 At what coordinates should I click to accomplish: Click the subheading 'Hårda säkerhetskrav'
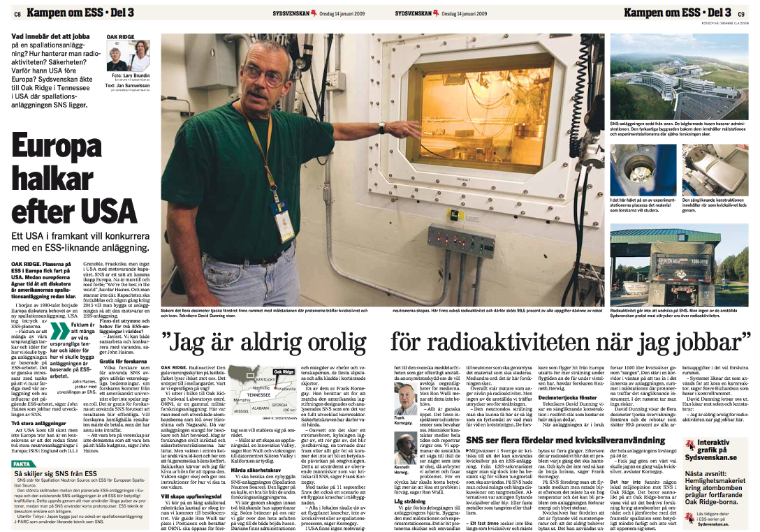point(255,469)
